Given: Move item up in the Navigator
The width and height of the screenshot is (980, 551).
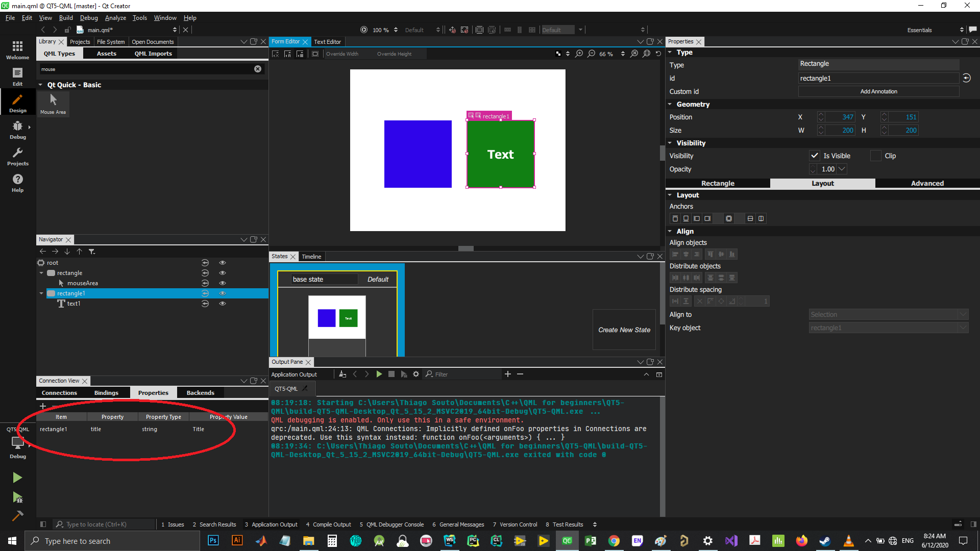Looking at the screenshot, I should 79,252.
